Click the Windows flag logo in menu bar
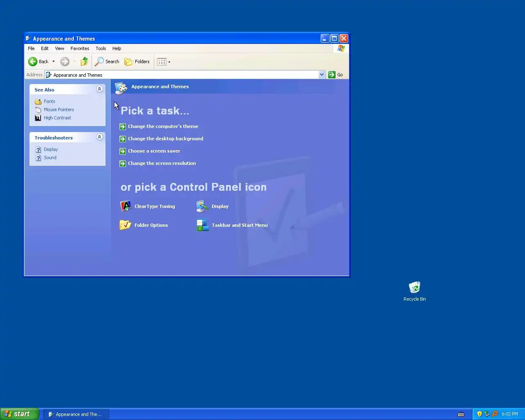Screen dimensions: 525x420 pyautogui.click(x=341, y=48)
